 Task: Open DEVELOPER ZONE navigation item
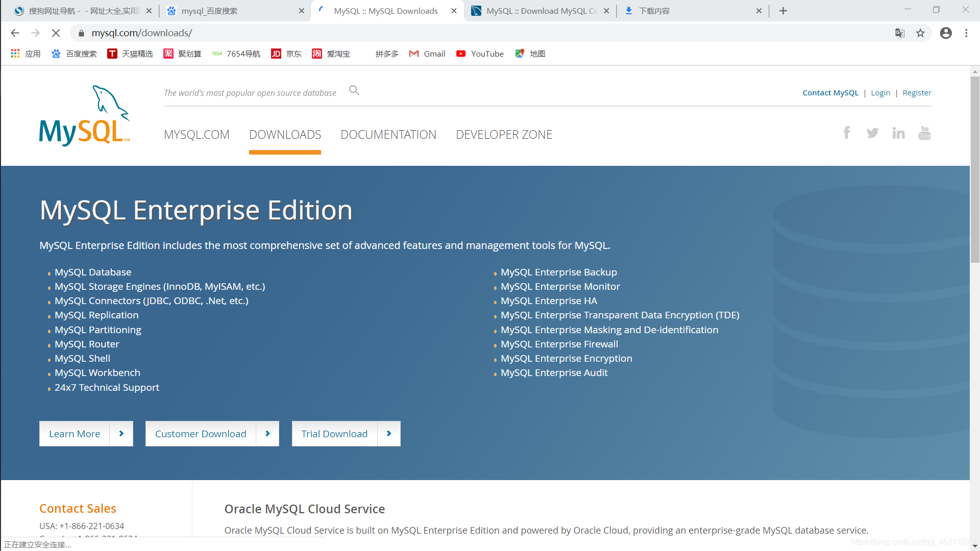tap(504, 135)
